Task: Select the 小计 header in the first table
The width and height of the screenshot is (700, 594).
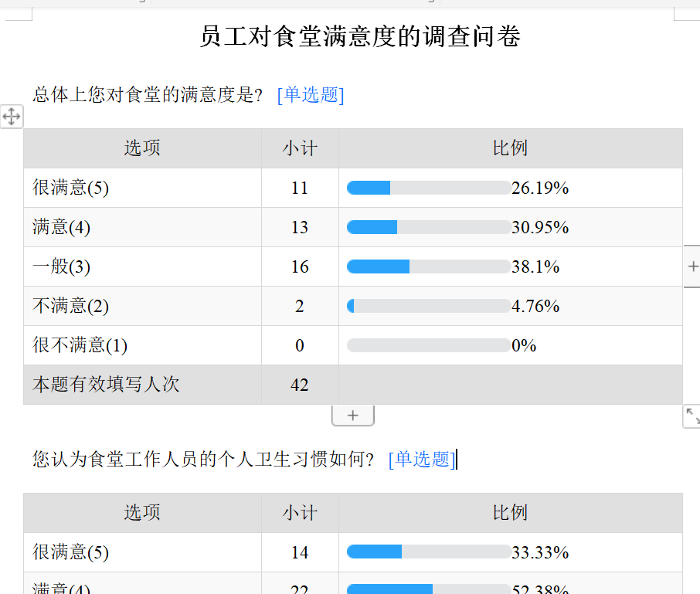Action: click(x=300, y=148)
